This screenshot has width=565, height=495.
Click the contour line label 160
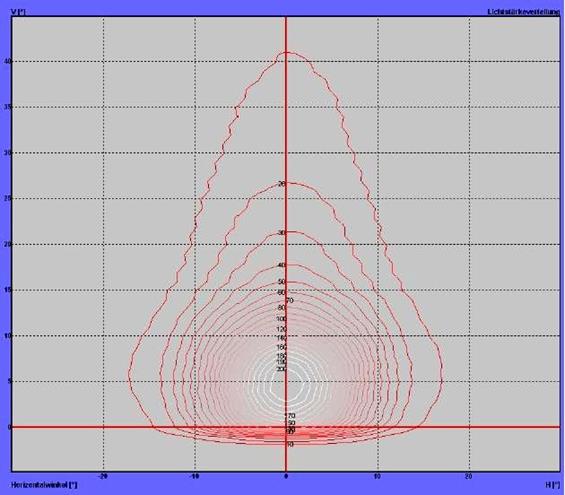point(281,347)
